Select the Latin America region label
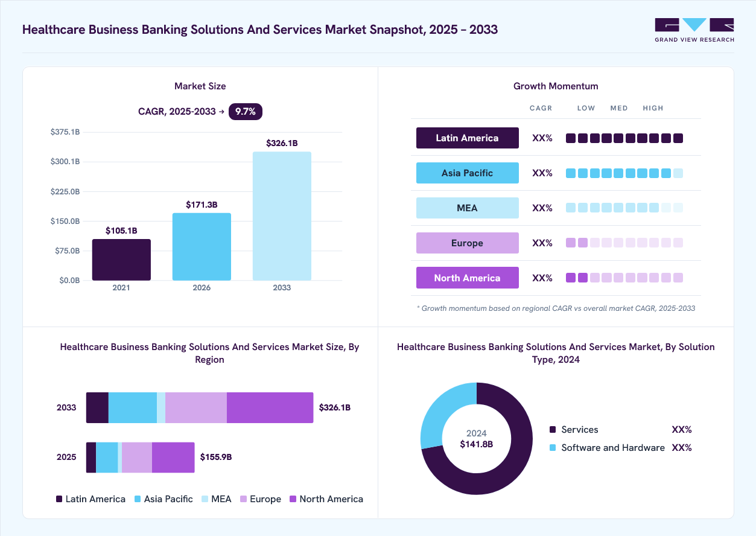 (468, 138)
